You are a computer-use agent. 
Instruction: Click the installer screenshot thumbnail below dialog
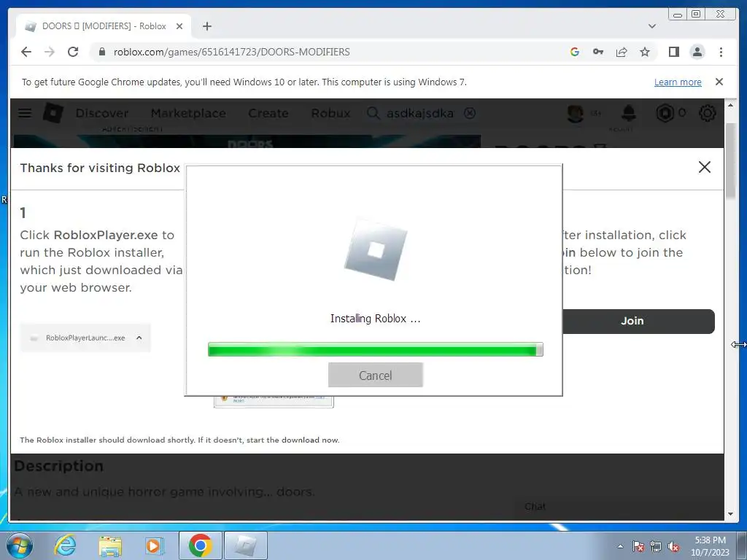(x=274, y=402)
